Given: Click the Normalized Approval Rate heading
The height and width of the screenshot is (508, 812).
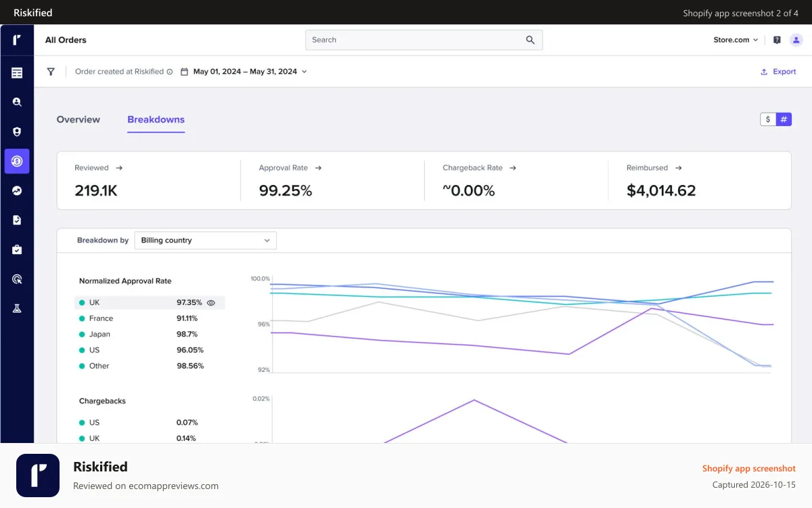Looking at the screenshot, I should click(125, 281).
